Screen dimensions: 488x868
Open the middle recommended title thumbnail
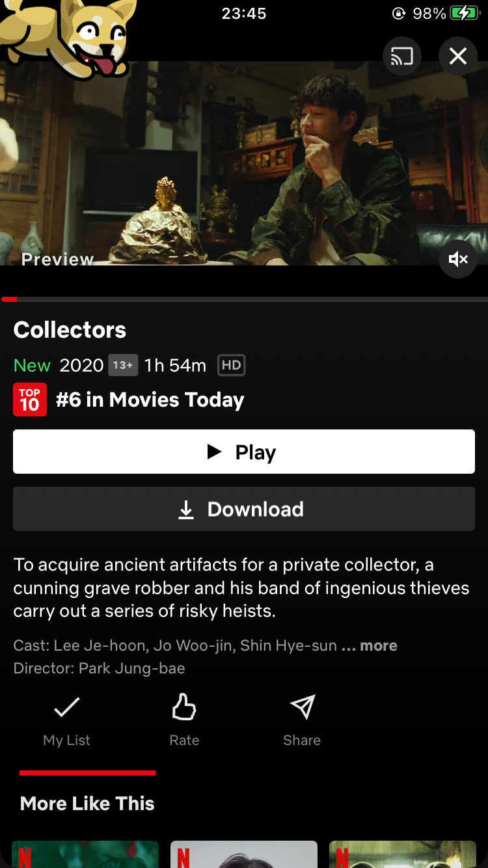244,854
